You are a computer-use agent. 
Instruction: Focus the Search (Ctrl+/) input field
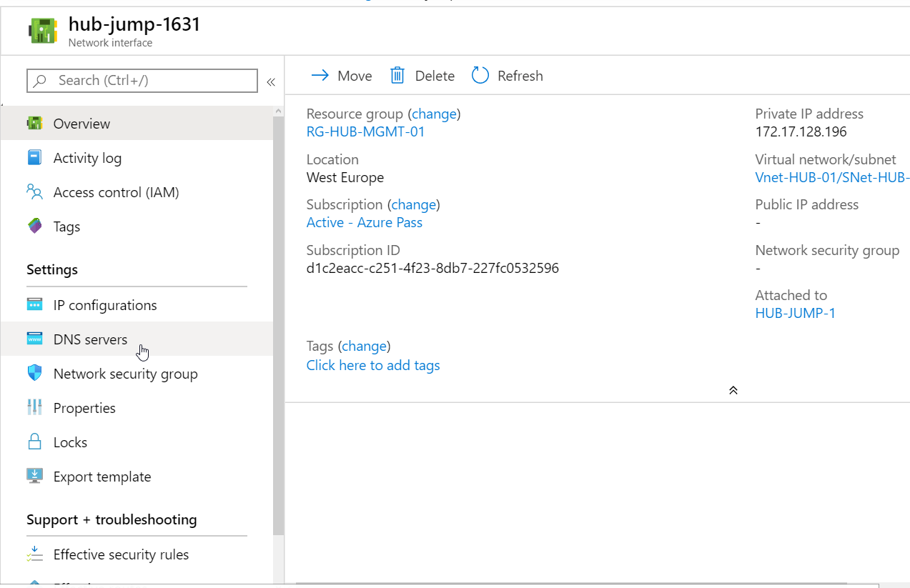coord(142,81)
